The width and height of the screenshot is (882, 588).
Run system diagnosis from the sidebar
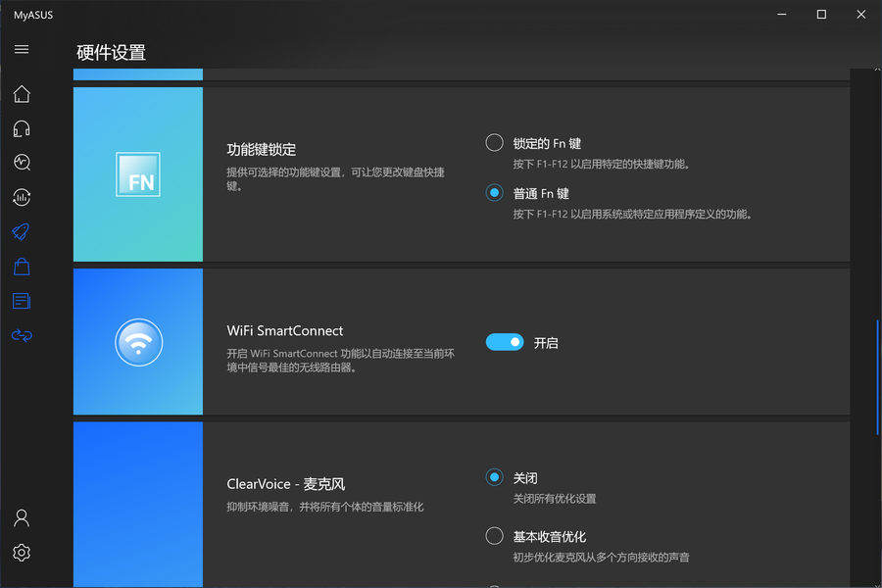click(22, 162)
